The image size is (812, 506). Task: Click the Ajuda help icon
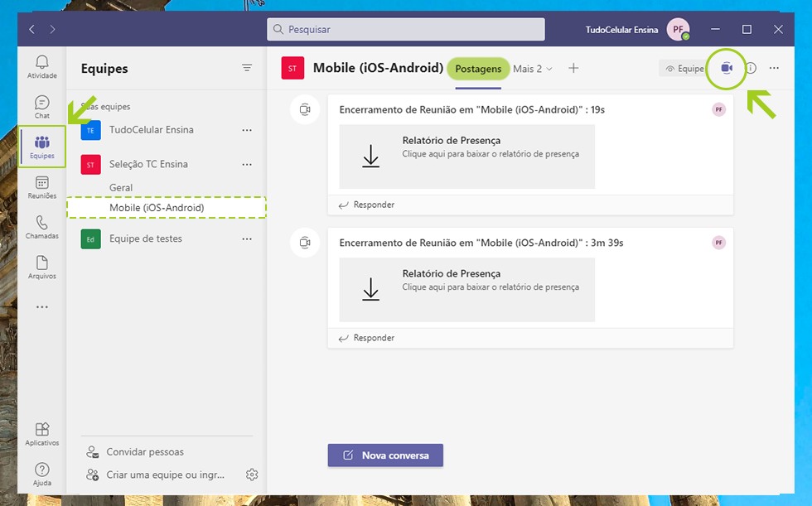click(41, 474)
